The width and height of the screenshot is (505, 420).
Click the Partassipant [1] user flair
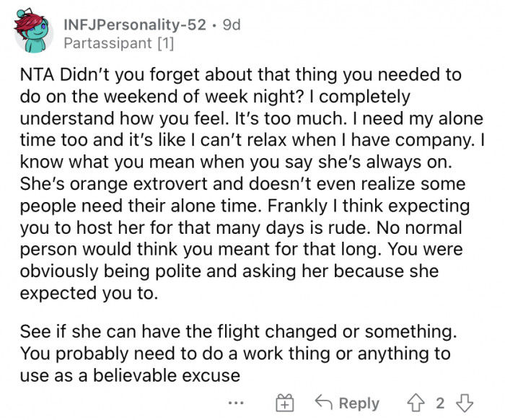coord(118,43)
